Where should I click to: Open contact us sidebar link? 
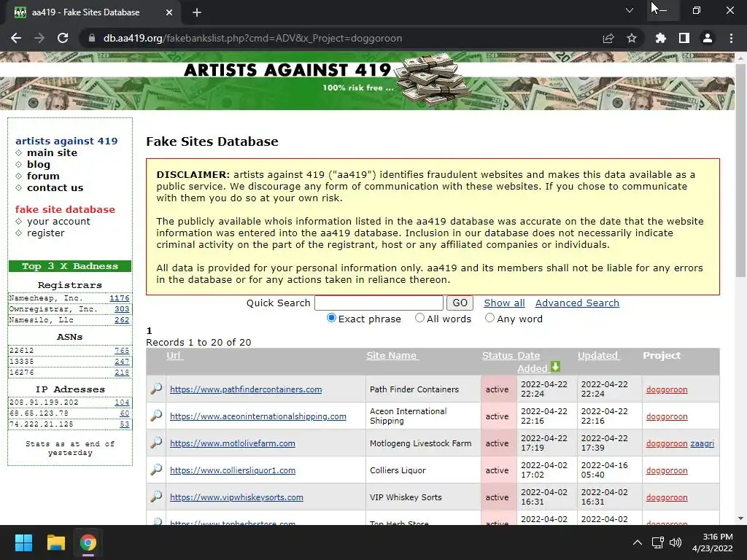(55, 187)
